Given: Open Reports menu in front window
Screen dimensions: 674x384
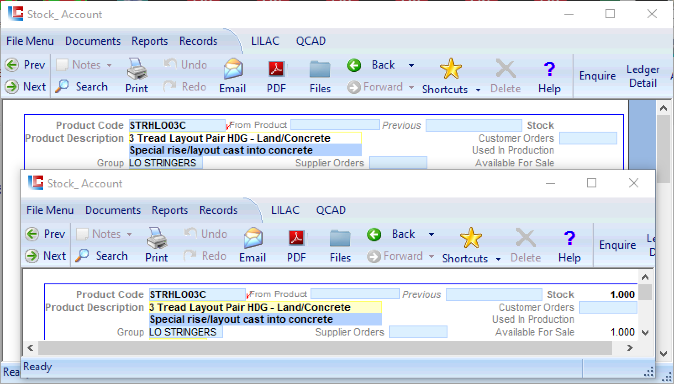Looking at the screenshot, I should (x=169, y=210).
